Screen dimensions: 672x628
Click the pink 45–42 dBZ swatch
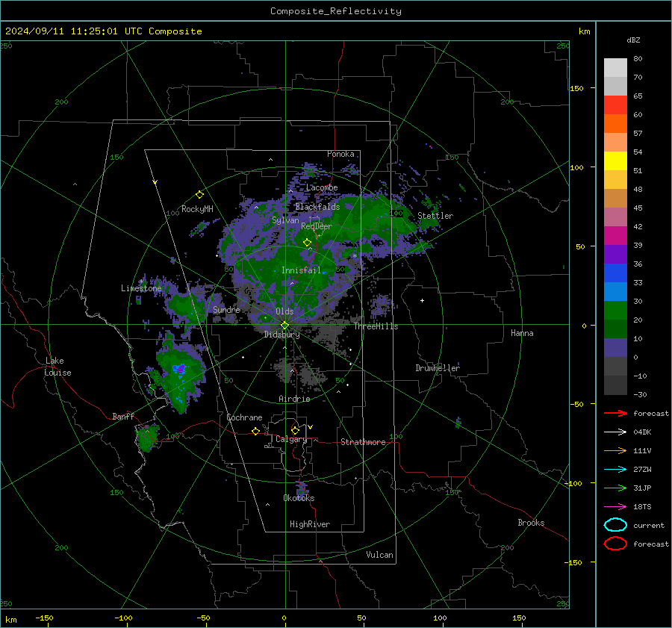click(615, 217)
